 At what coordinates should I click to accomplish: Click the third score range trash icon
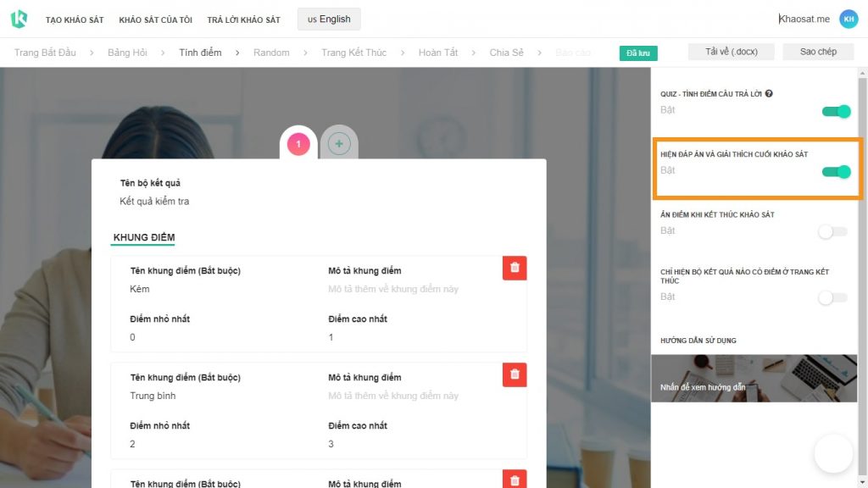pos(515,480)
